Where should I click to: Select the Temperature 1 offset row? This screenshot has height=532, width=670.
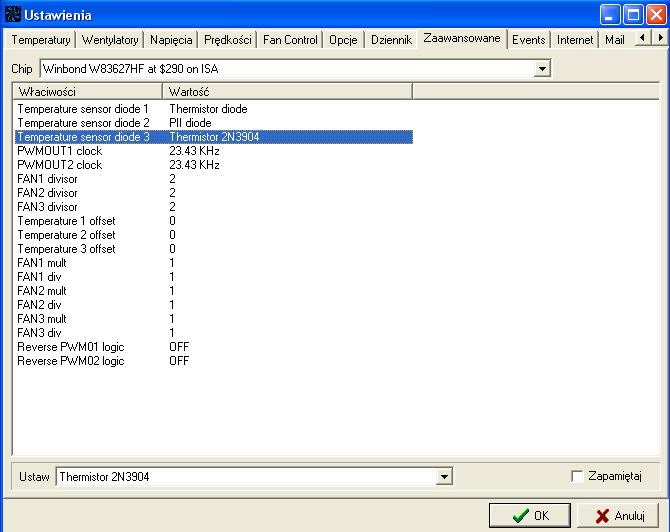tap(214, 221)
